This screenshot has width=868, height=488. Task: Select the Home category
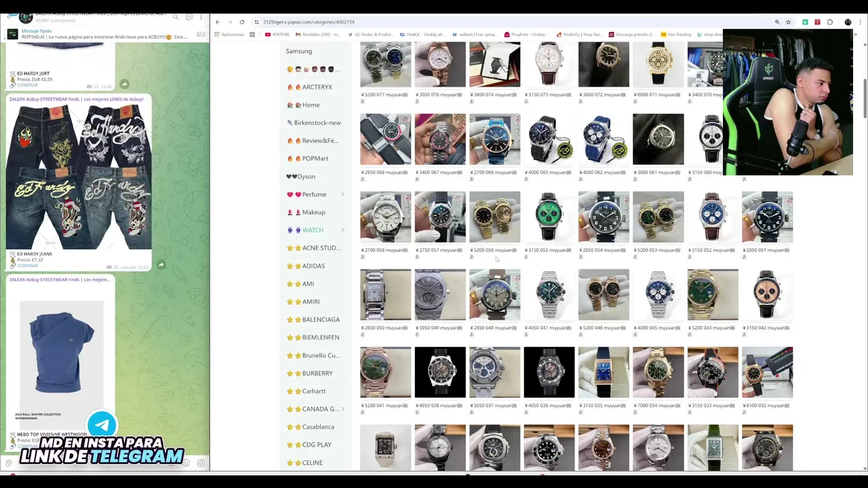[x=303, y=105]
